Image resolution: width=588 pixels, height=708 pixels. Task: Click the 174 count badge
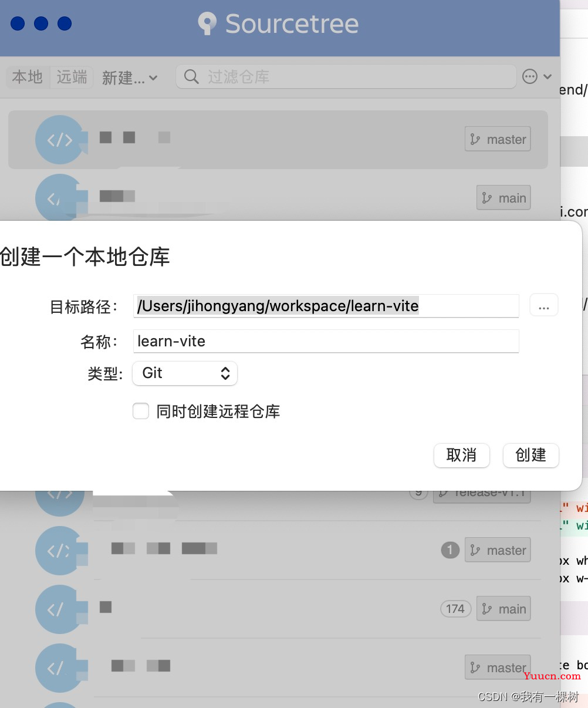click(455, 609)
